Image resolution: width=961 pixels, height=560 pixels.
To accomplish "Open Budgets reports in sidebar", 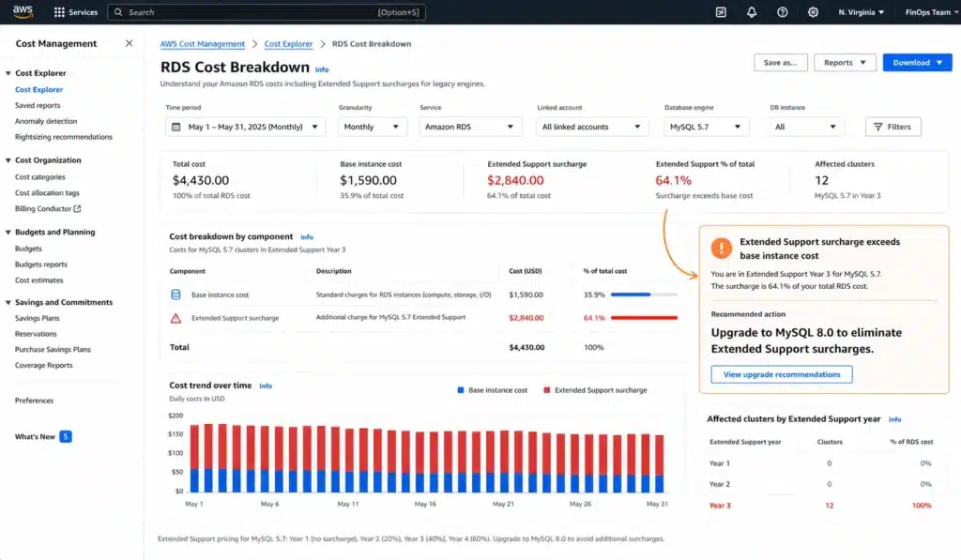I will tap(41, 265).
